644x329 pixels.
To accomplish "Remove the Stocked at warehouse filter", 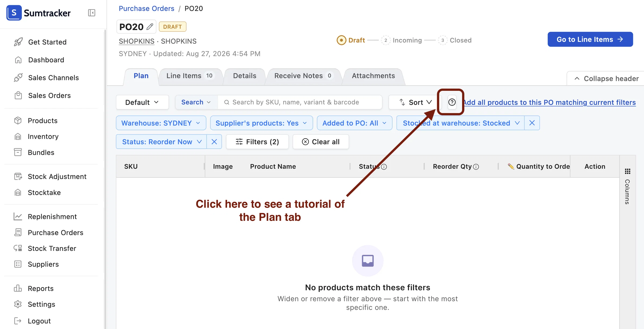I will pos(532,123).
